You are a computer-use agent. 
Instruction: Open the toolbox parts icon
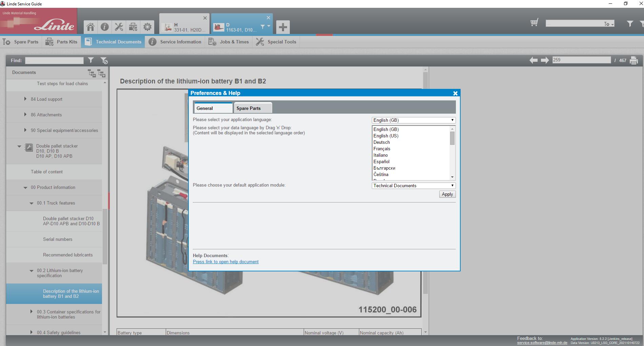click(133, 27)
